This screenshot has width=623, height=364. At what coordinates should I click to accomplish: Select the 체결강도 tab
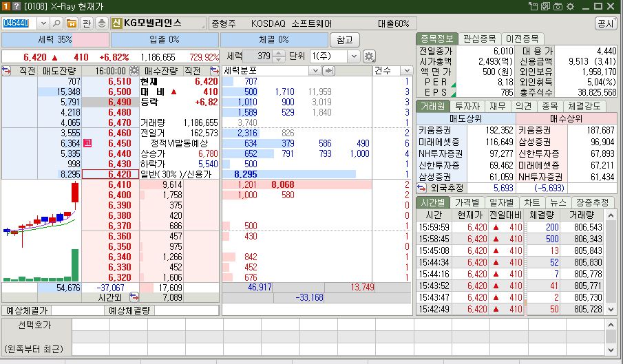[x=584, y=106]
